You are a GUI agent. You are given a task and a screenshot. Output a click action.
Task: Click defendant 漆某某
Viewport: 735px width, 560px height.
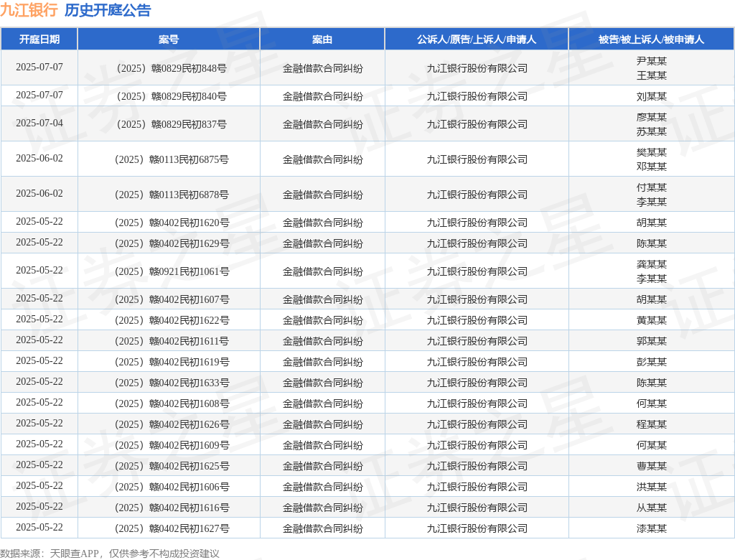652,528
